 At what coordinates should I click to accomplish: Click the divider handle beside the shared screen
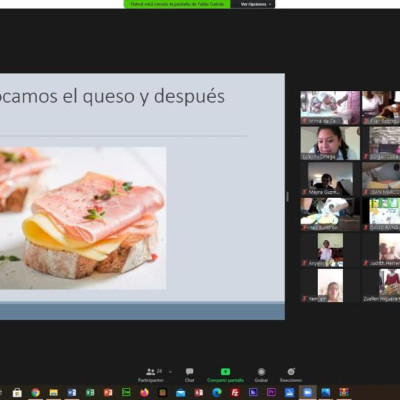(x=287, y=197)
